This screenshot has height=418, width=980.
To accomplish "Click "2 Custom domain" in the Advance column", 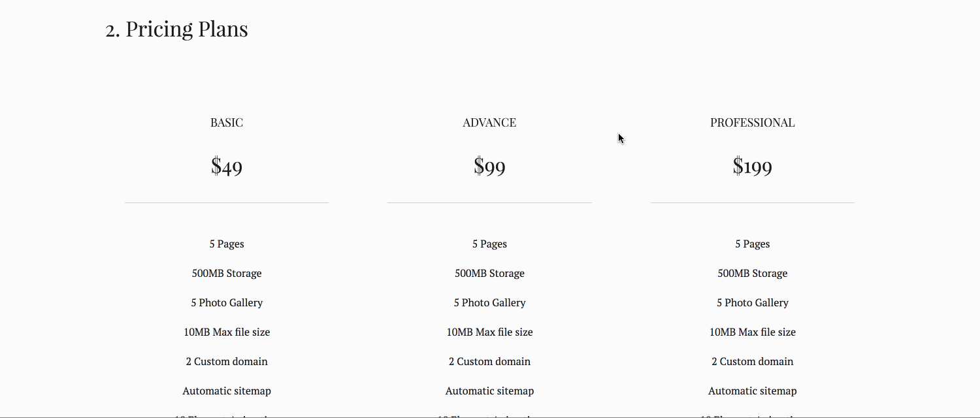I will click(489, 362).
